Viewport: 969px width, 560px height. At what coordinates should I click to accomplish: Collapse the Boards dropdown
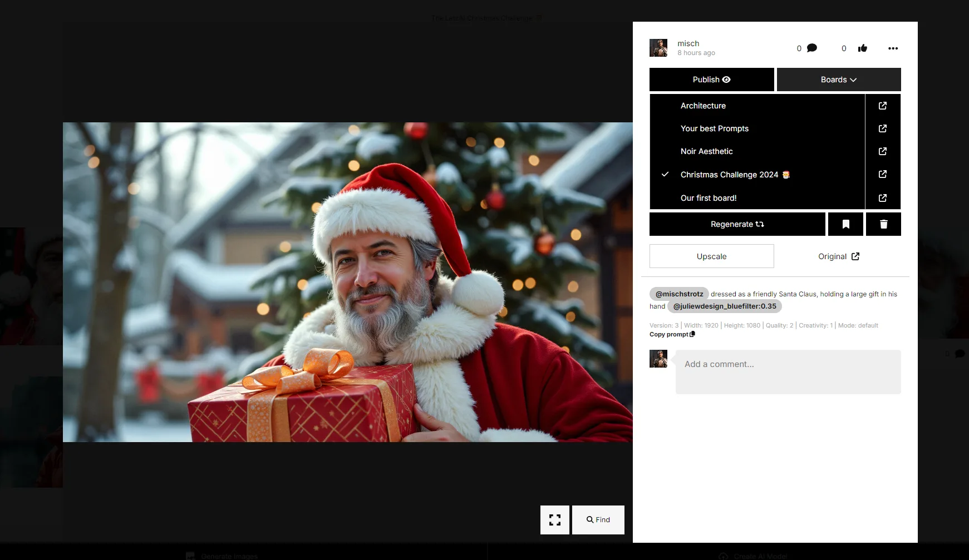click(x=838, y=80)
